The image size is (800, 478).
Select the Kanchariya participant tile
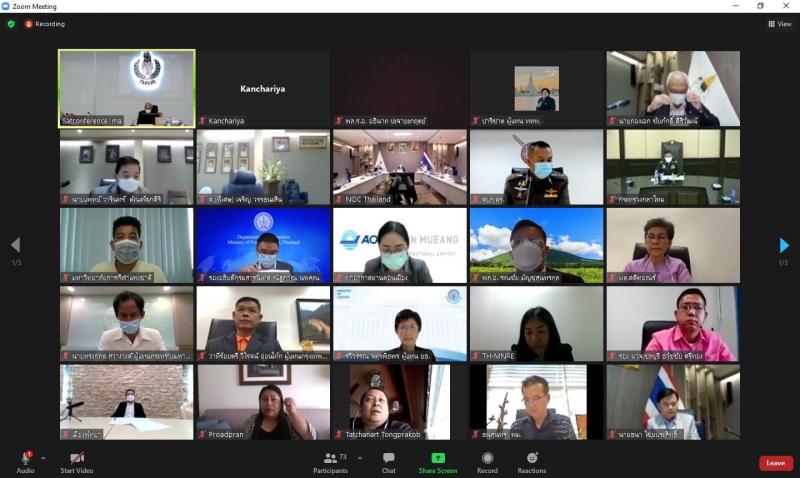(x=263, y=88)
